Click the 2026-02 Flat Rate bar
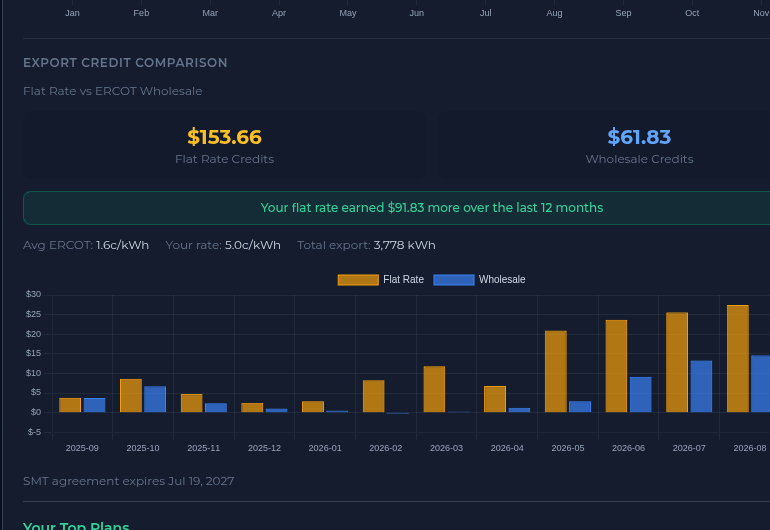 [x=374, y=396]
